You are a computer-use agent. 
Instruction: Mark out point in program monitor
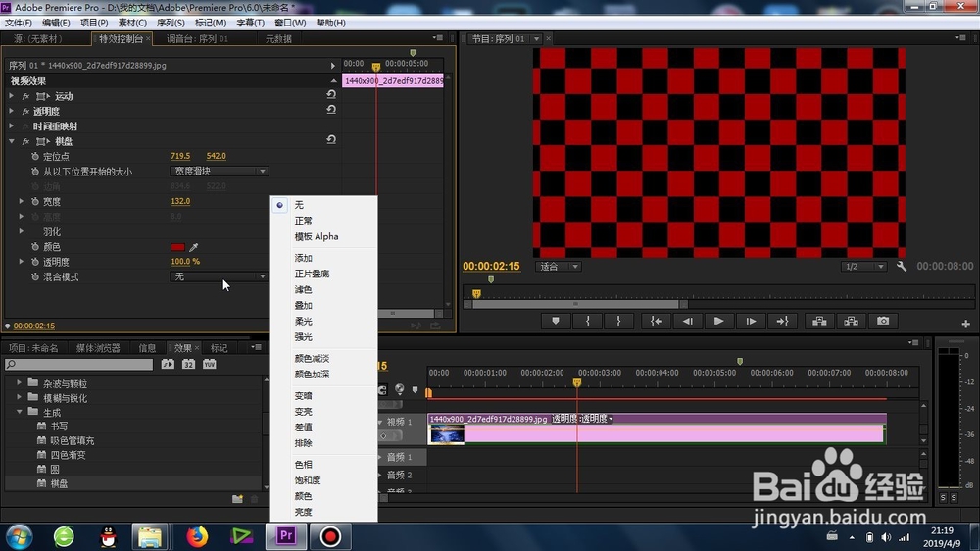[x=618, y=321]
